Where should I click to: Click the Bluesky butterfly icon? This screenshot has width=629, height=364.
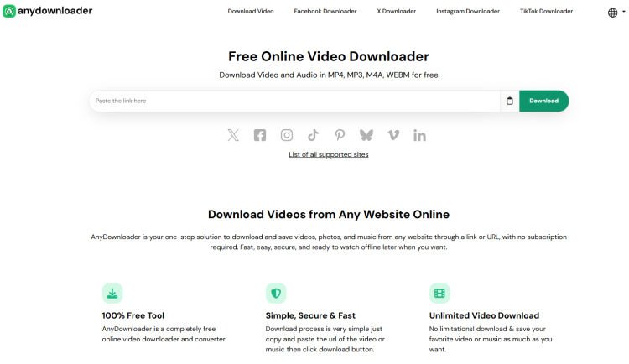tap(366, 135)
